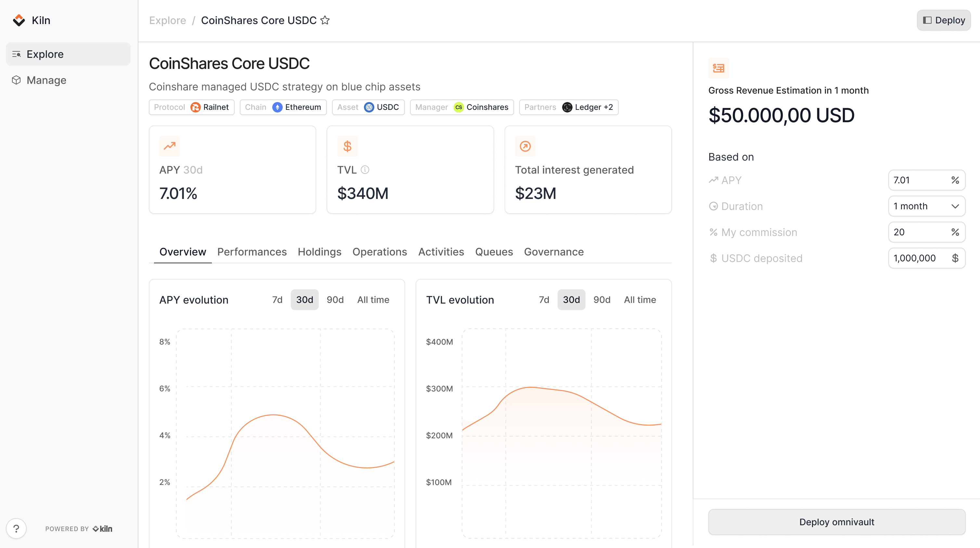980x548 pixels.
Task: Open the Manage section icon
Action: [17, 80]
